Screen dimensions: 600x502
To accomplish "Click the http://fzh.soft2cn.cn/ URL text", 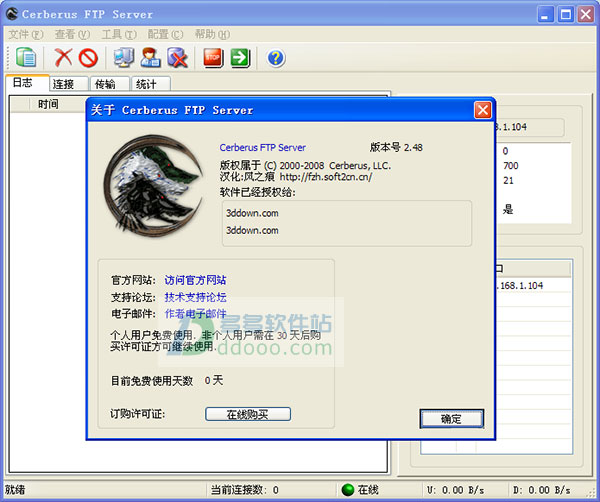I will click(326, 177).
